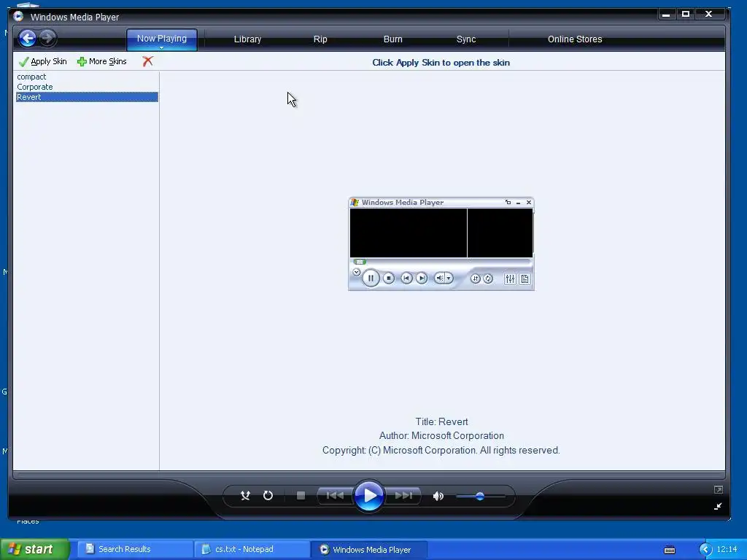Switch to cs.txt - Notepad taskbar button

coord(252,549)
